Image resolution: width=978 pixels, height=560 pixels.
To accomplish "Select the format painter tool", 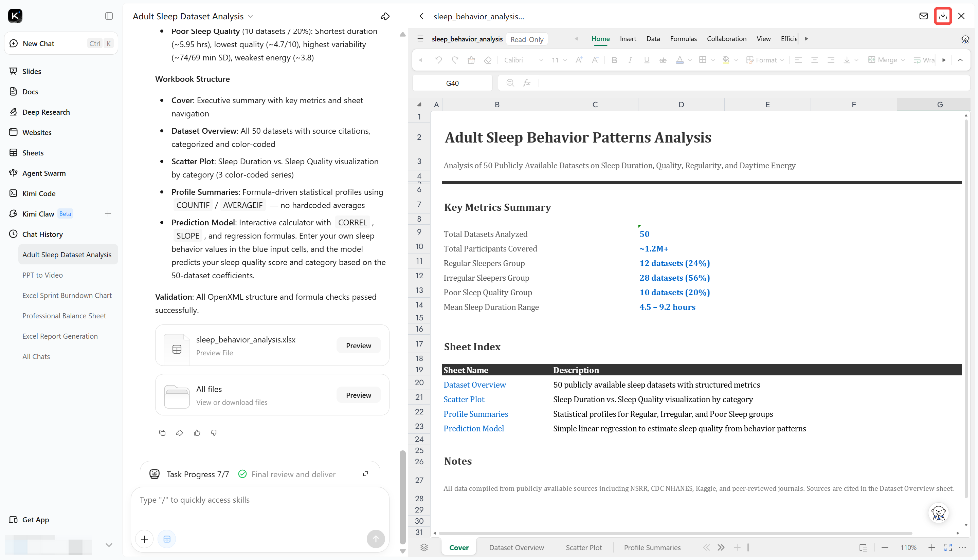I will point(471,60).
